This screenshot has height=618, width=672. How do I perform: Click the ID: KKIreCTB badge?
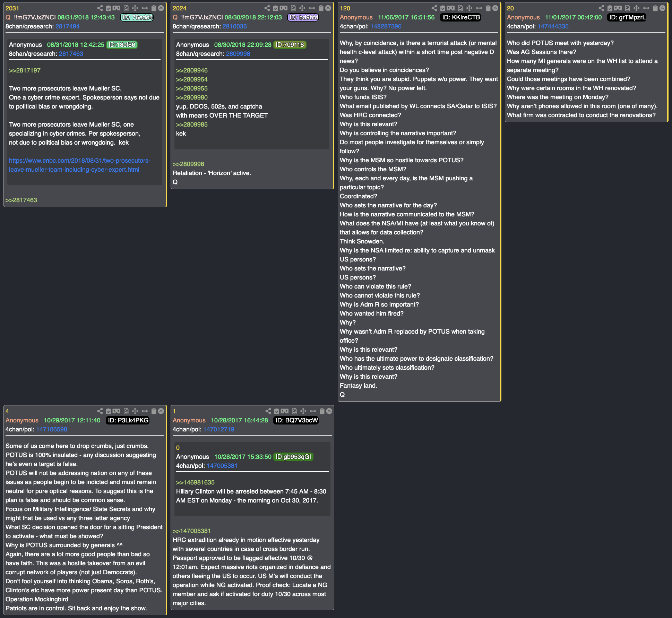pyautogui.click(x=460, y=17)
